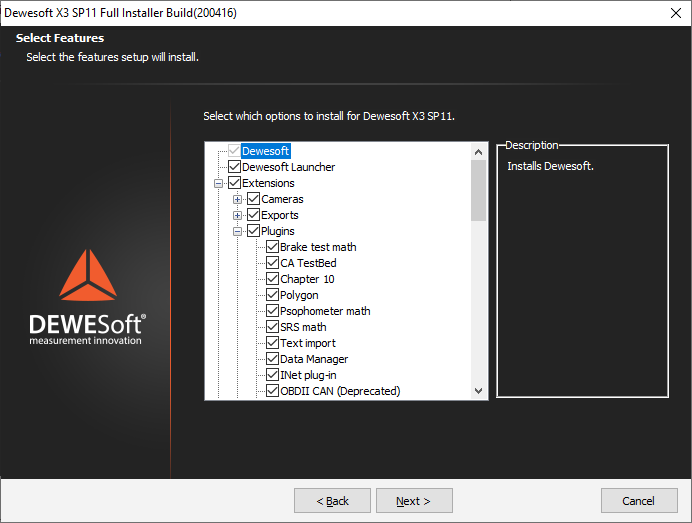The height and width of the screenshot is (523, 692).
Task: Select the Extensions label
Action: [268, 183]
